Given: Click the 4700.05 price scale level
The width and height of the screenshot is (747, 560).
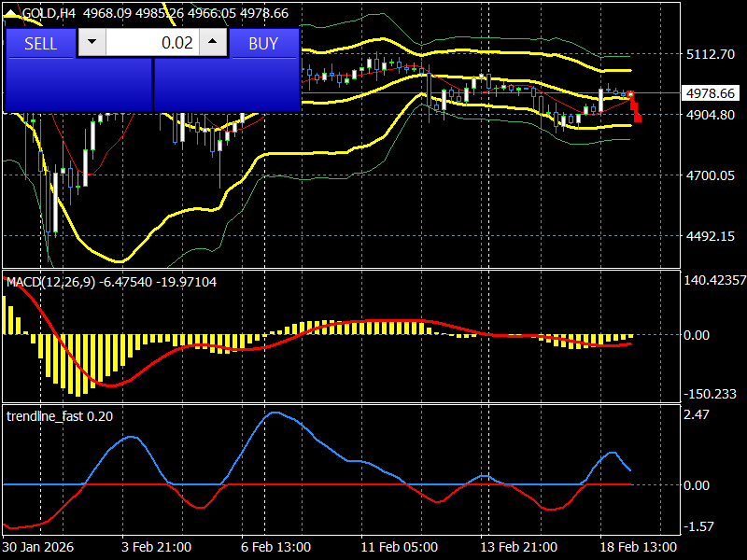Looking at the screenshot, I should click(710, 175).
